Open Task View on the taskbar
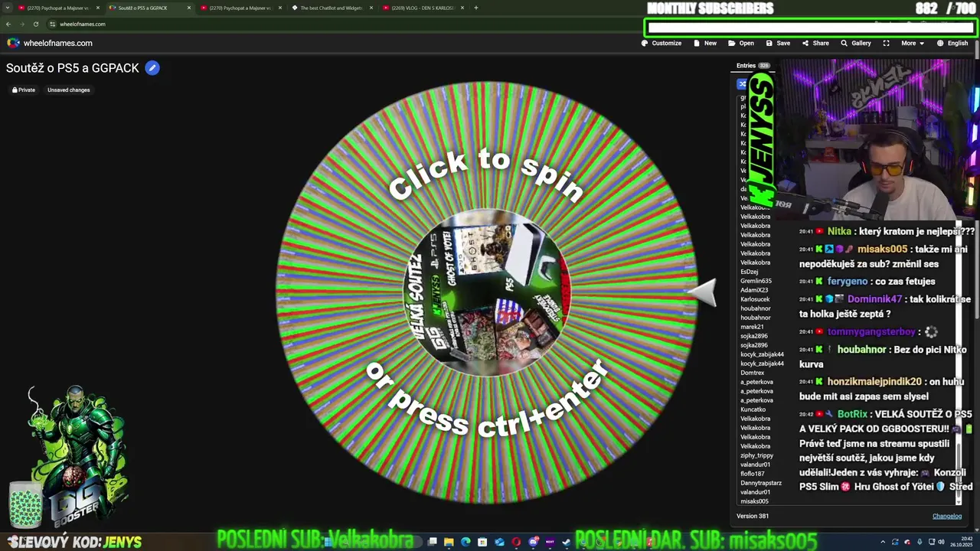The image size is (980, 551). pyautogui.click(x=432, y=542)
